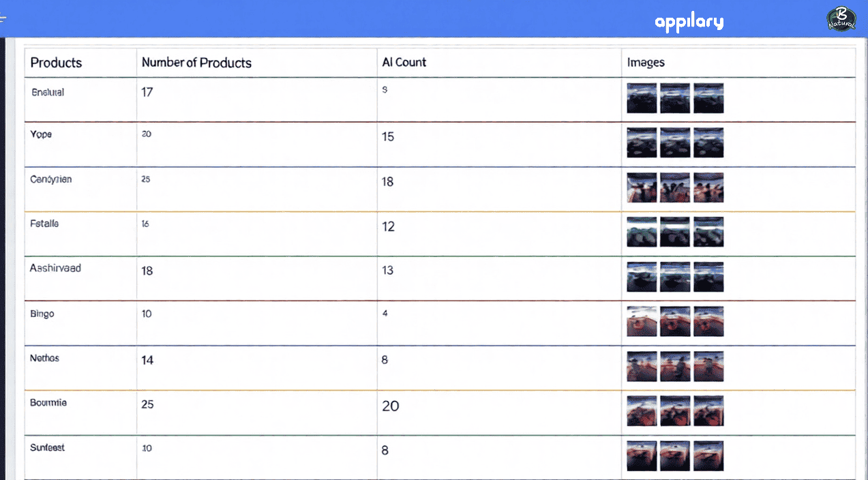
Task: Click the B Natural profile logo
Action: pyautogui.click(x=841, y=19)
